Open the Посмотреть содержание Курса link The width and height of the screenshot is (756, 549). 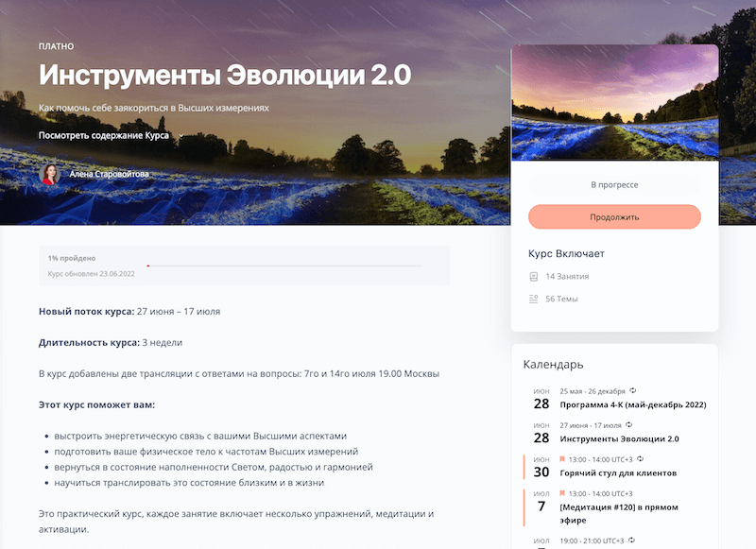104,135
